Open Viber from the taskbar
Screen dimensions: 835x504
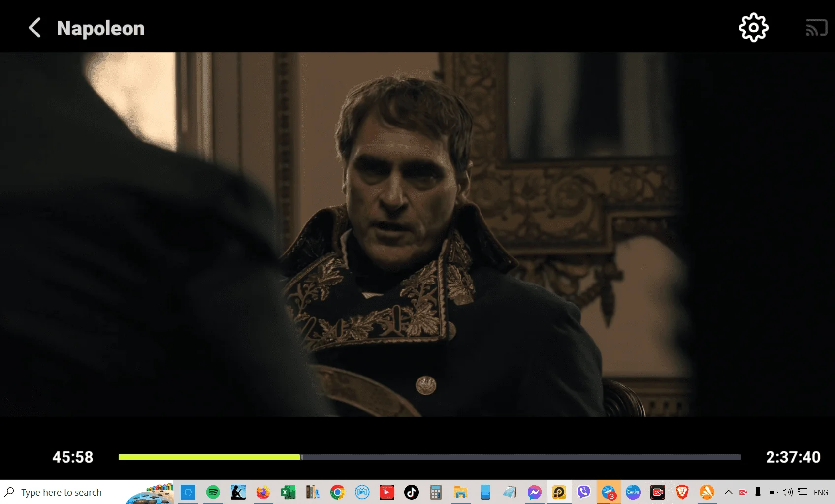tap(583, 492)
